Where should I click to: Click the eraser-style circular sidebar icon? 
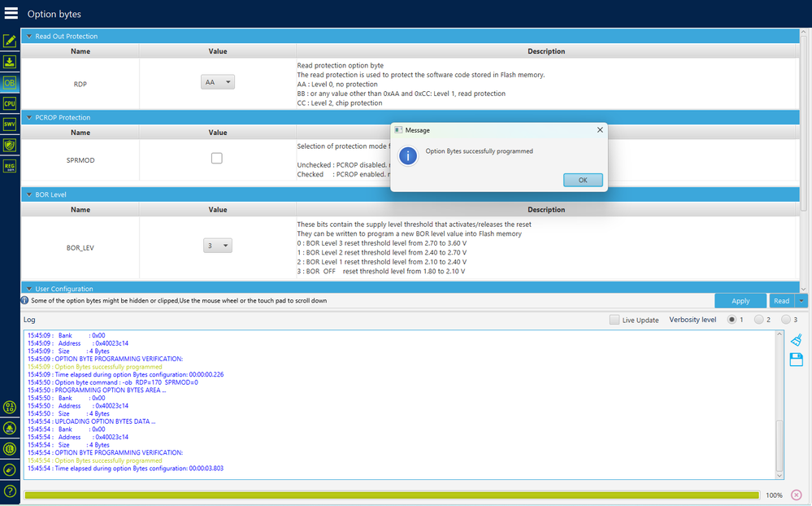point(10,469)
